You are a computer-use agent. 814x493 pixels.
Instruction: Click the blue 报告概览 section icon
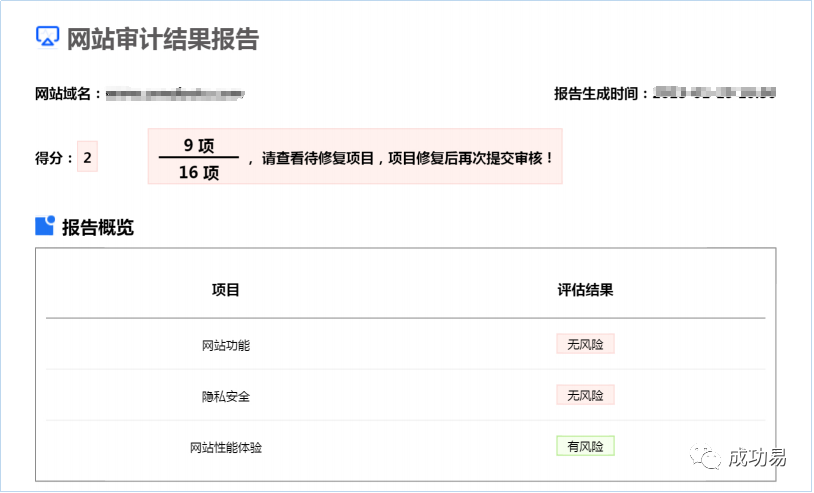[45, 226]
